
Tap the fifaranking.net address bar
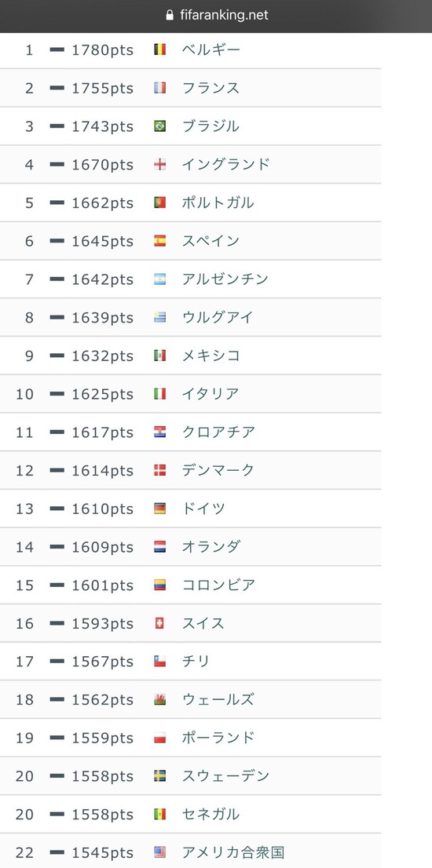216,16
